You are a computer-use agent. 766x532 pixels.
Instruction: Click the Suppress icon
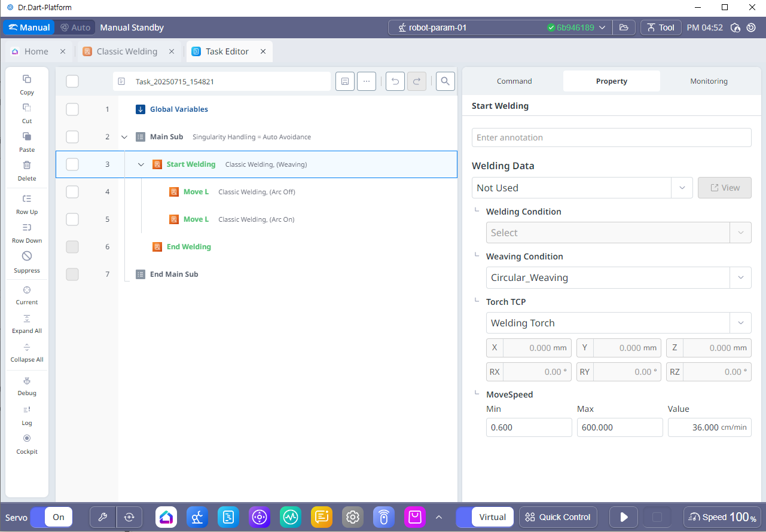point(27,256)
